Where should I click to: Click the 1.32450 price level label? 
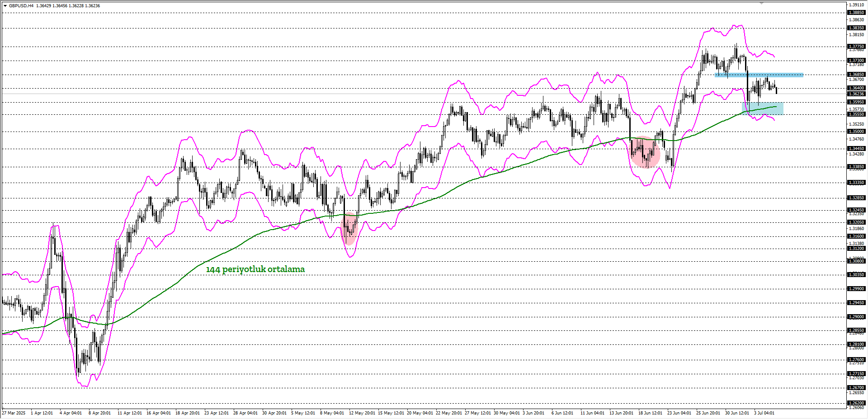coord(856,210)
